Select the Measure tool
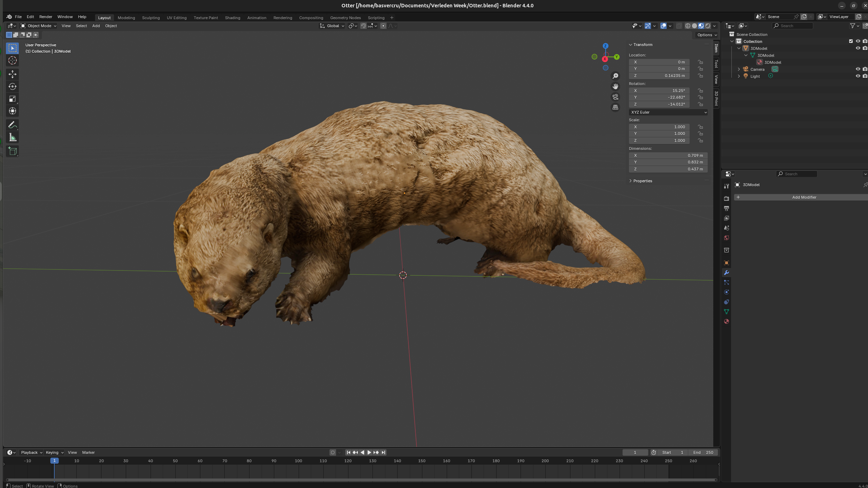The width and height of the screenshot is (868, 488). point(13,137)
